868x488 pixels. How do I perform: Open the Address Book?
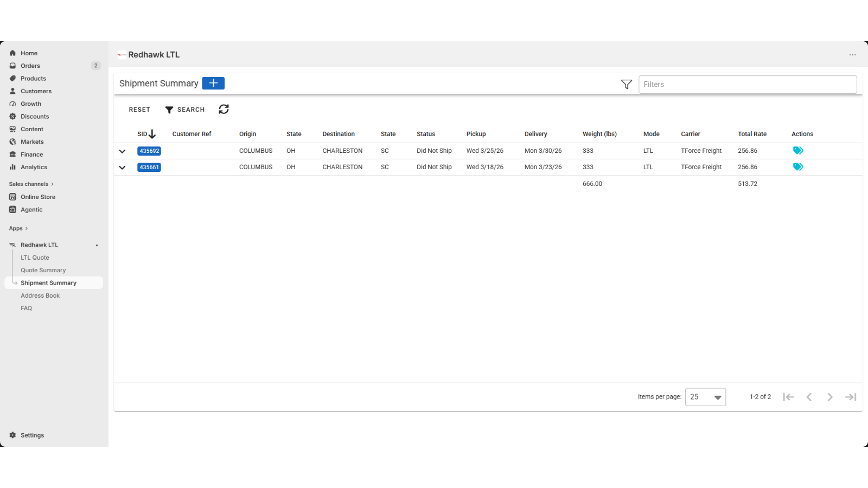coord(40,296)
